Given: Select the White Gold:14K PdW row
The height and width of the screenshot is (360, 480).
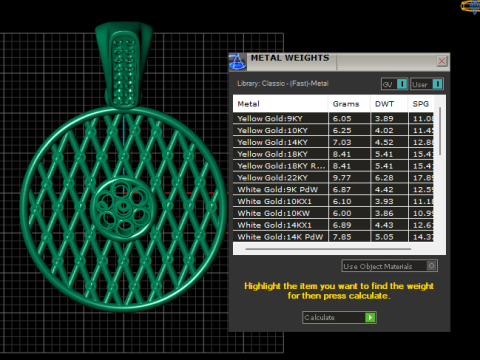Looking at the screenshot, I should point(333,237).
